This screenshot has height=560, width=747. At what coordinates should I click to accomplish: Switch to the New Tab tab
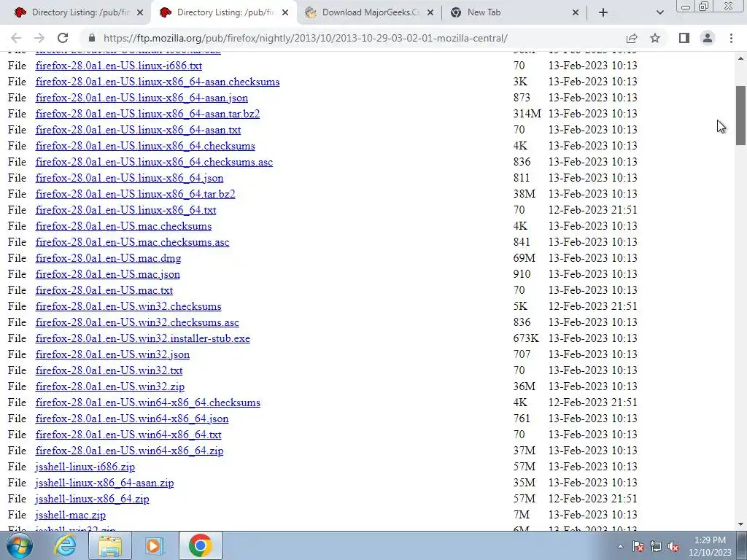(x=514, y=13)
